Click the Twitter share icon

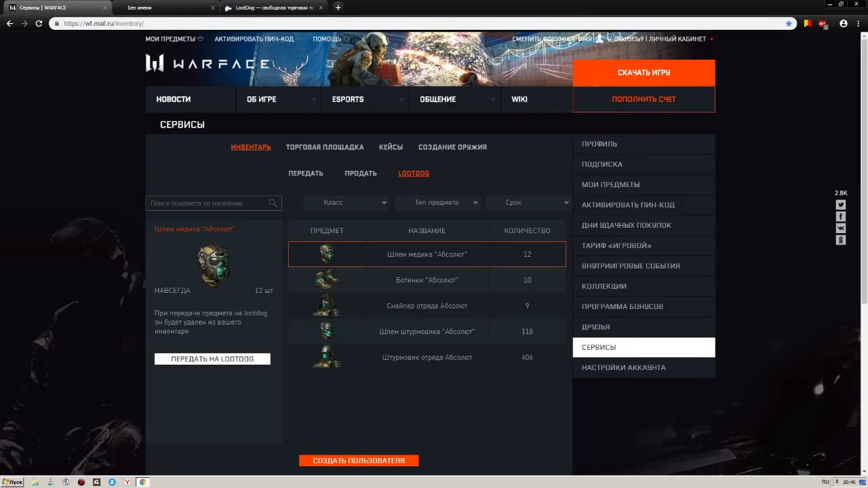click(841, 205)
